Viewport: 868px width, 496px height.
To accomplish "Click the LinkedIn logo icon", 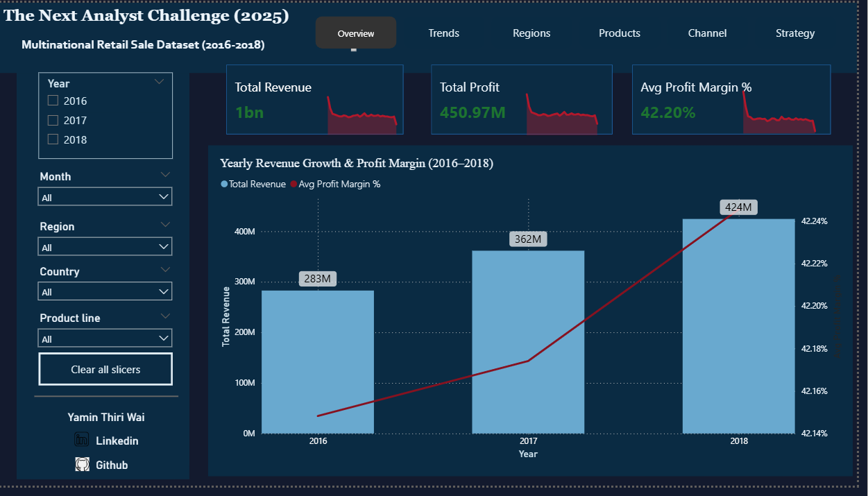I will point(82,440).
